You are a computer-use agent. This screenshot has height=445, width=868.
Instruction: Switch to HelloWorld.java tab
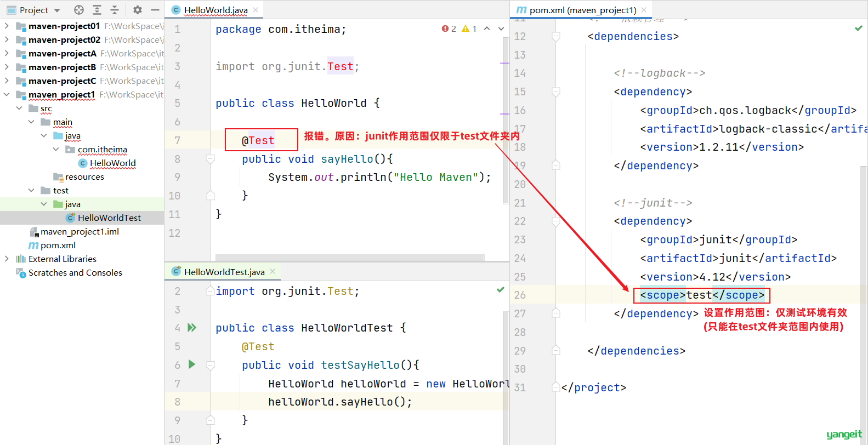click(x=215, y=10)
